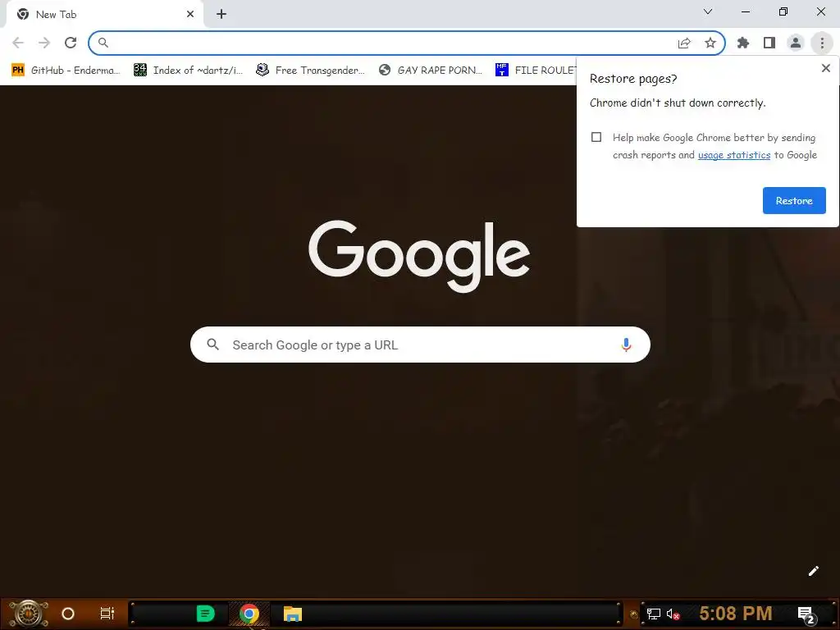Image resolution: width=840 pixels, height=630 pixels.
Task: Open the Free Transgender... bookmark
Action: point(311,71)
